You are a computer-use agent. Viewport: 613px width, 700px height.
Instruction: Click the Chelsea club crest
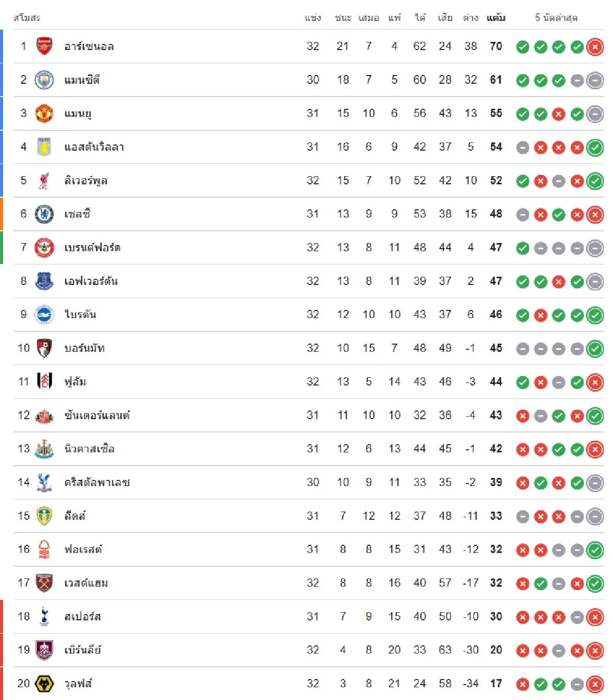44,214
